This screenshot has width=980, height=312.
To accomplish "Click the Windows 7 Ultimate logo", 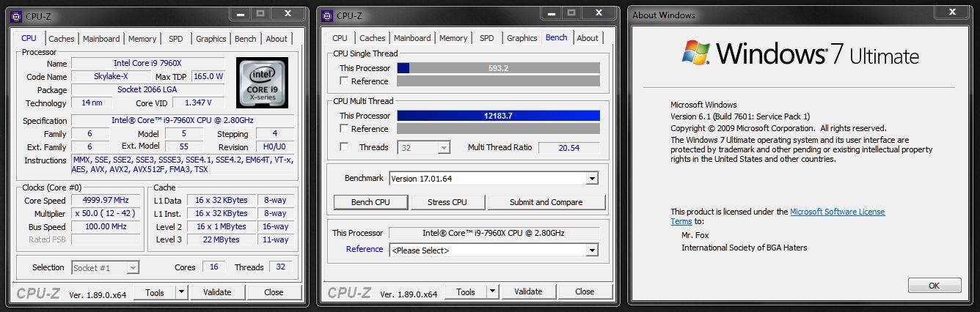I will point(800,54).
